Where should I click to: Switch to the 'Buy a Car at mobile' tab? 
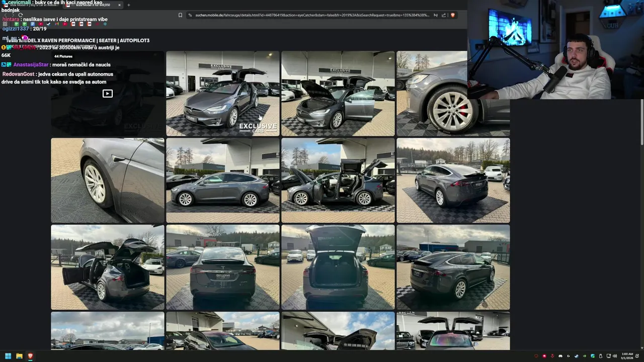click(31, 5)
